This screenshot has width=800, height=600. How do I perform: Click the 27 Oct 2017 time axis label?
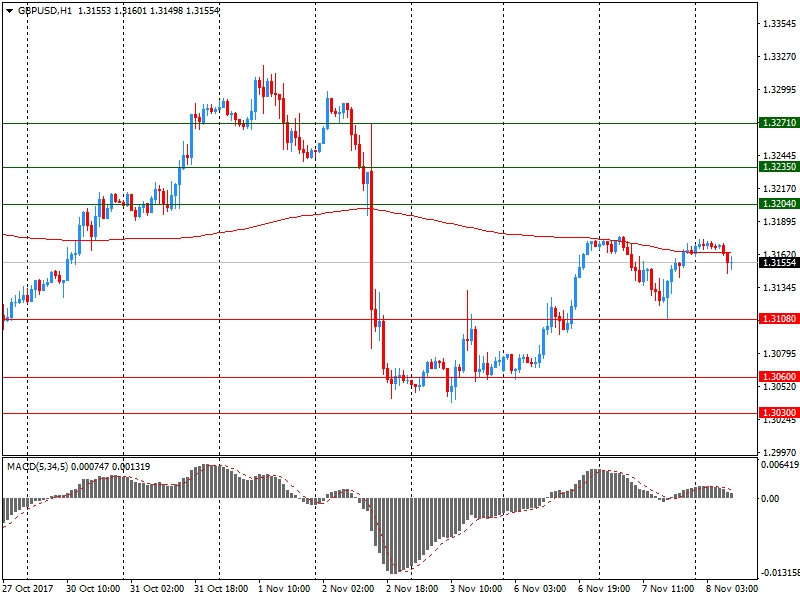(28, 589)
